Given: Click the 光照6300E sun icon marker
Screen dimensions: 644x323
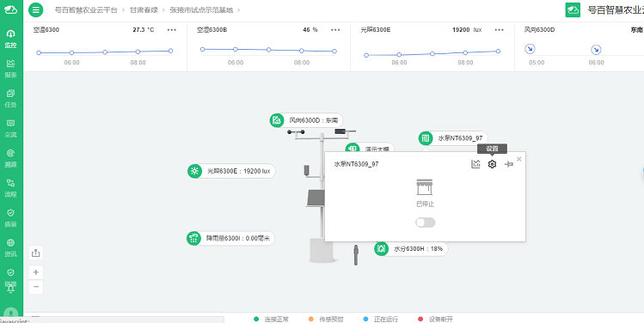Looking at the screenshot, I should pyautogui.click(x=194, y=171).
